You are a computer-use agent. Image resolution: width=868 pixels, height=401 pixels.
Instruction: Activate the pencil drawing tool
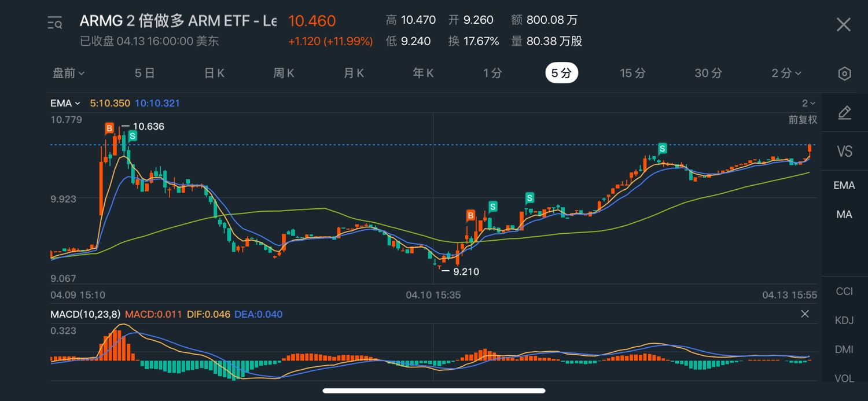click(844, 113)
